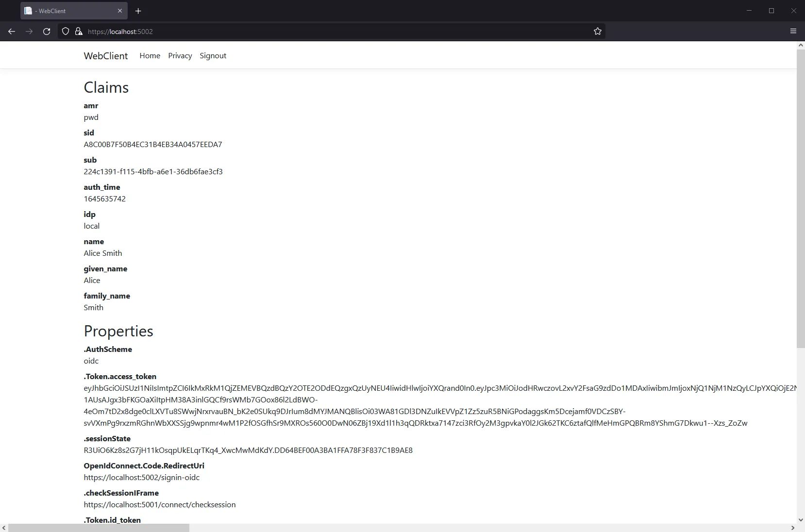Click the WebClient favicon on the tab
The image size is (805, 532).
tap(28, 11)
